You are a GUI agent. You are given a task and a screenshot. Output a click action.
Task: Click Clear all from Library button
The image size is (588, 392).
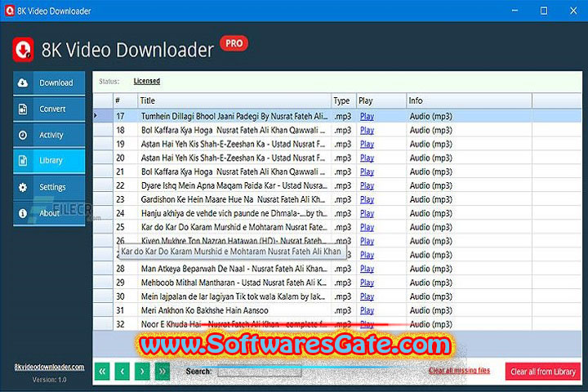tap(542, 372)
